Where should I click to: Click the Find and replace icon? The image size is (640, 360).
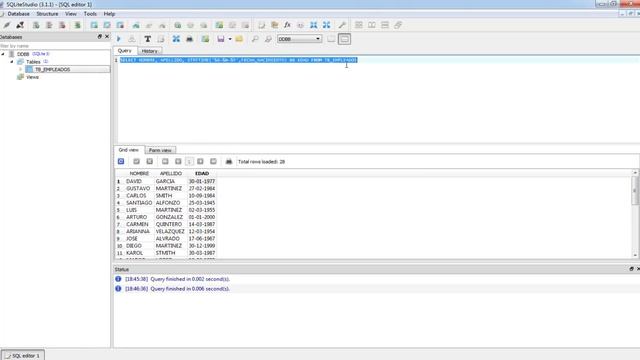268,39
